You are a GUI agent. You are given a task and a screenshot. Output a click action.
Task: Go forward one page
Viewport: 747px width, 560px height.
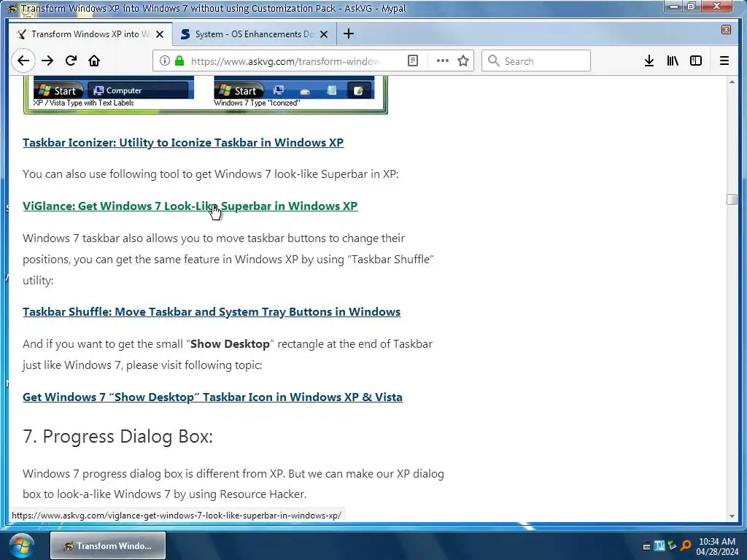(47, 61)
